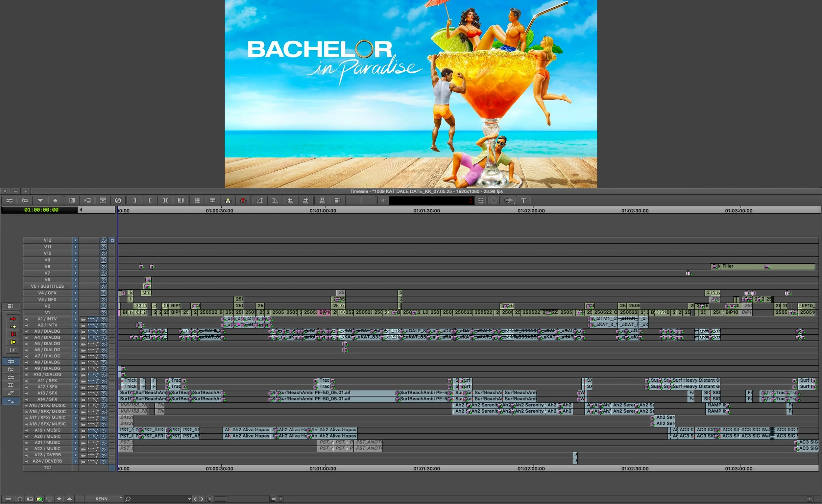Toggle V8 track sync lock pencil cell

pyautogui.click(x=75, y=267)
